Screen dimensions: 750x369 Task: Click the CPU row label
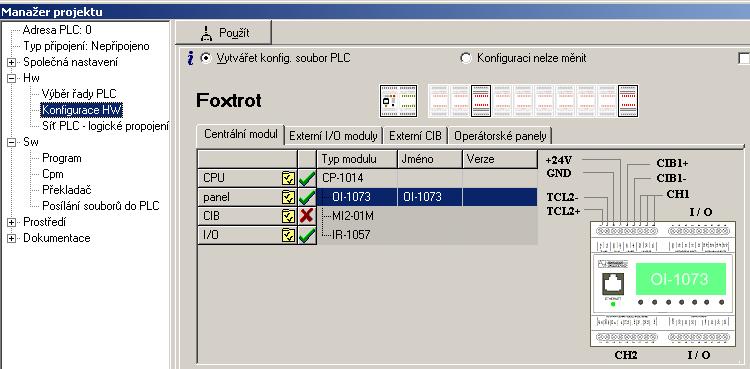tap(214, 178)
